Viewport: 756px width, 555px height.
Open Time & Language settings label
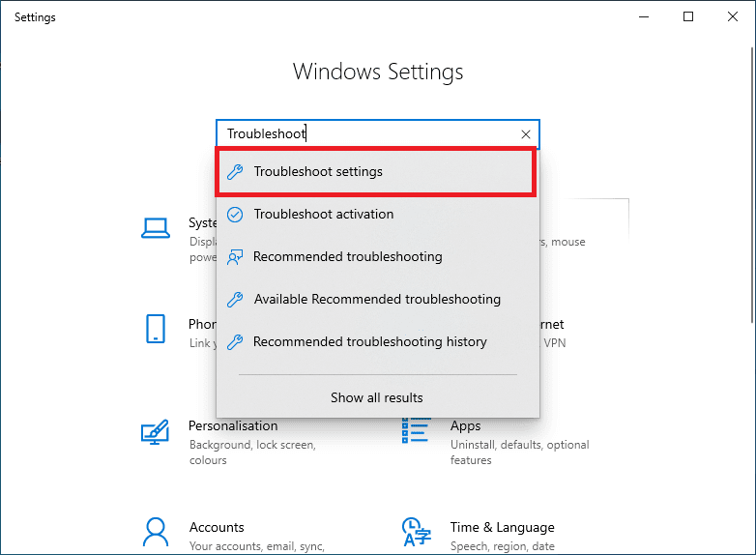[x=502, y=528]
